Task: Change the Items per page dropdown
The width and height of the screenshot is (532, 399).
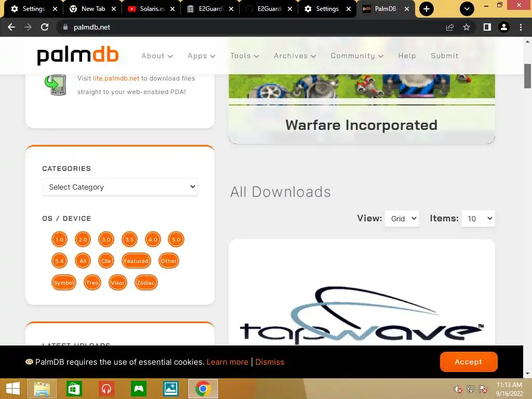Action: [x=478, y=219]
